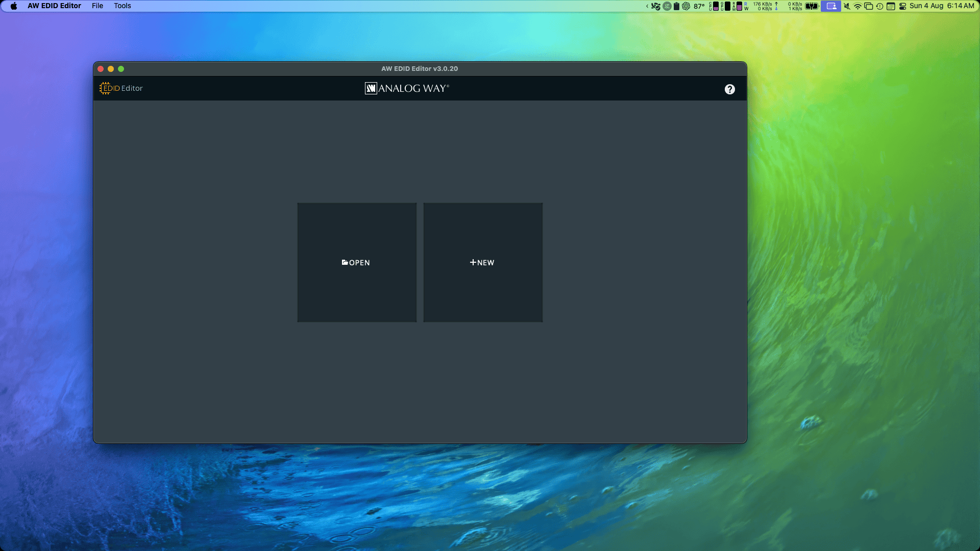The width and height of the screenshot is (980, 551).
Task: Click the muted sound icon in menu bar
Action: coord(847,6)
